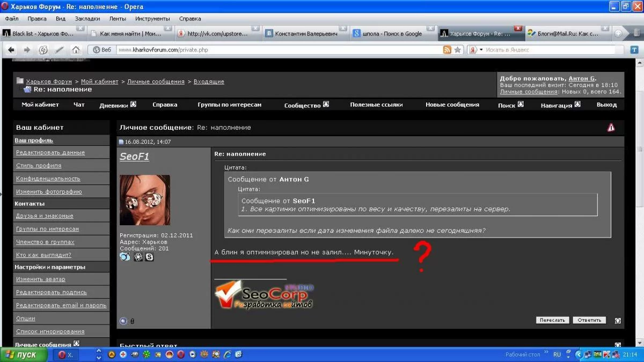Viewport: 644px width, 362px height.
Task: Click the wand (password) icon in the address toolbar
Action: coord(60,50)
